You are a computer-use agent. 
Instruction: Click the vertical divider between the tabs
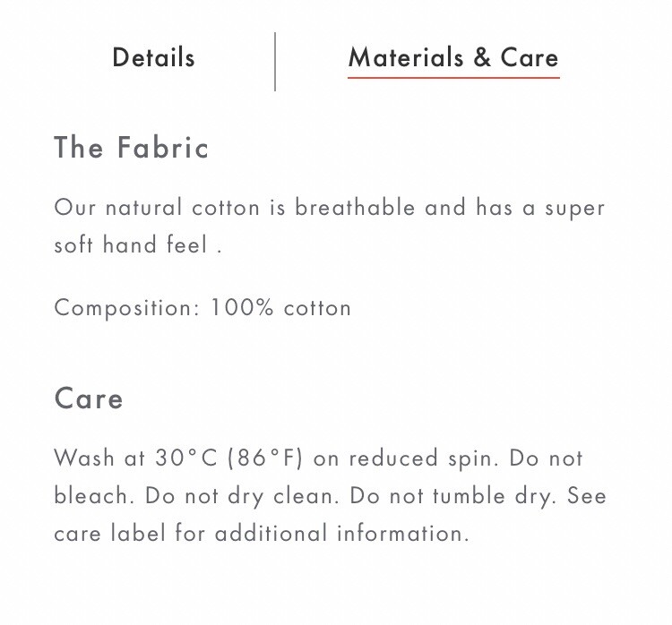275,61
